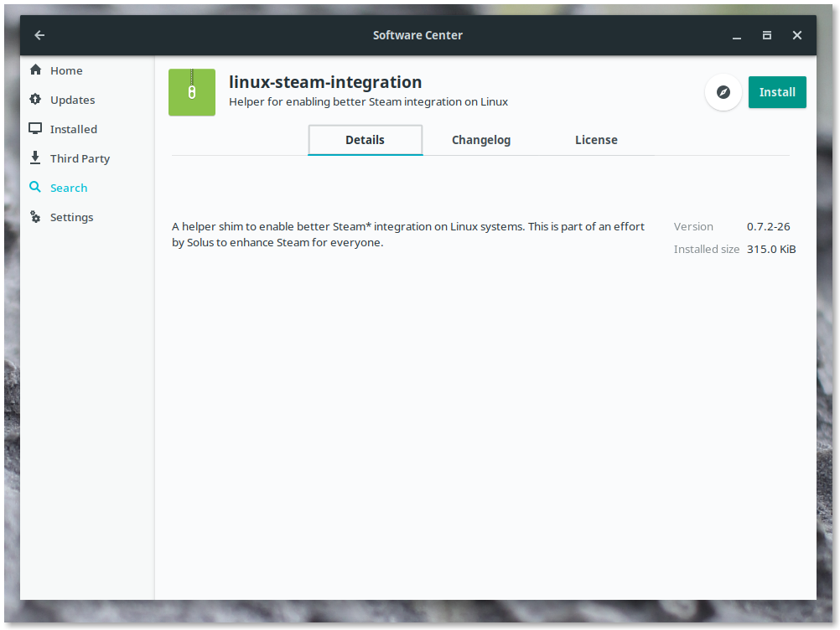Viewport: 840px width, 630px height.
Task: Install linux-steam-integration
Action: pos(777,92)
